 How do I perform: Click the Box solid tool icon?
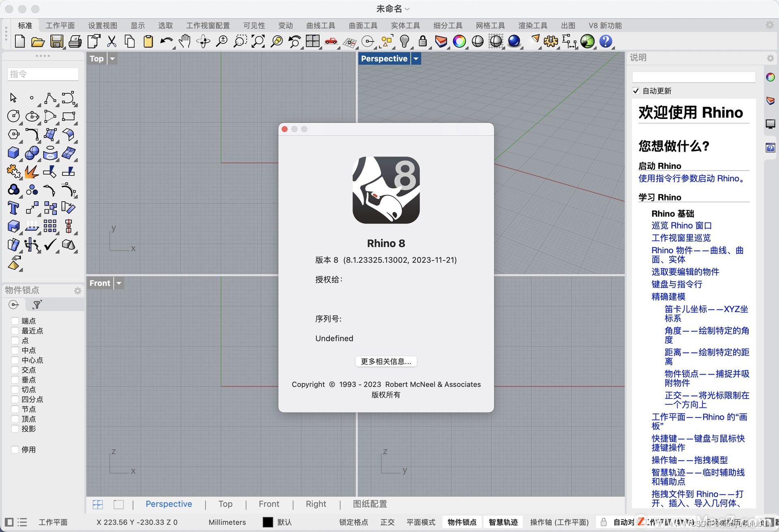(13, 153)
